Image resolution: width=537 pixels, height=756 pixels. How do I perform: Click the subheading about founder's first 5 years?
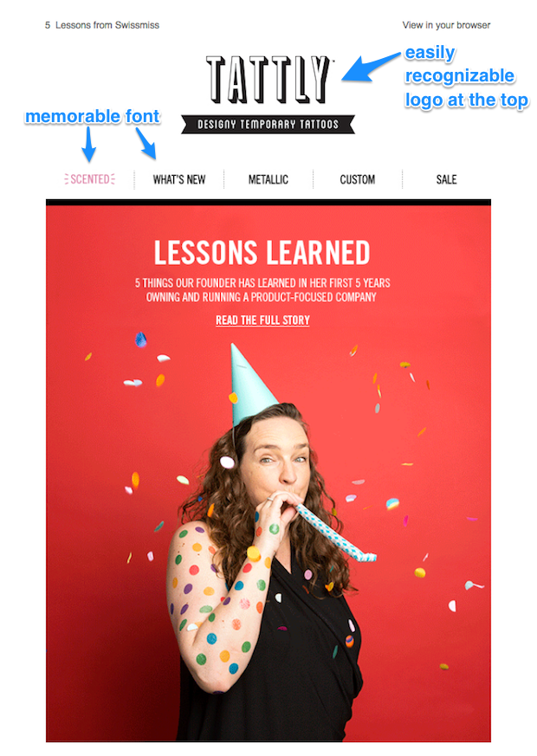coord(262,290)
